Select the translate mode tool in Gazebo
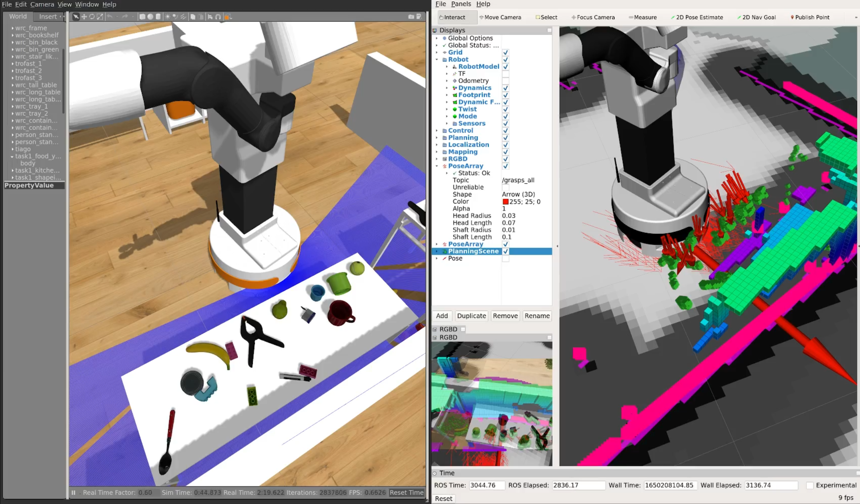Viewport: 860px width, 504px height. pyautogui.click(x=84, y=17)
